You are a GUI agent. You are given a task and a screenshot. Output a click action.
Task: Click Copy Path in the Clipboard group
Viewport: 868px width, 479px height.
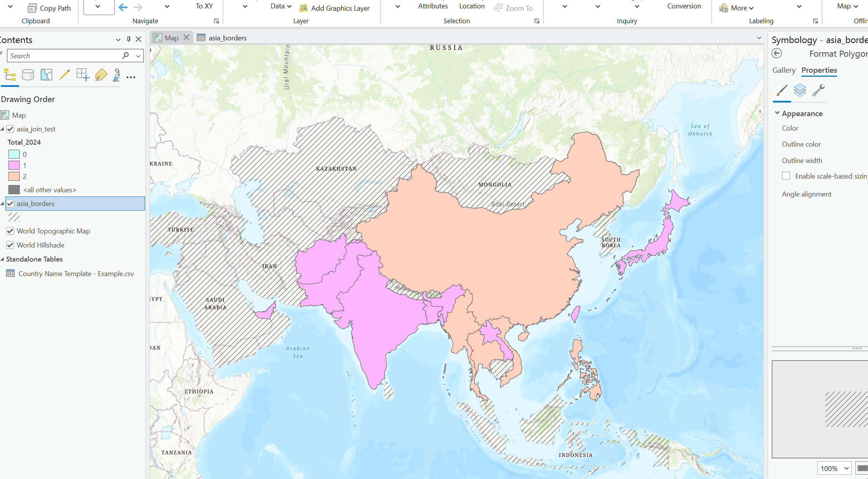click(49, 8)
